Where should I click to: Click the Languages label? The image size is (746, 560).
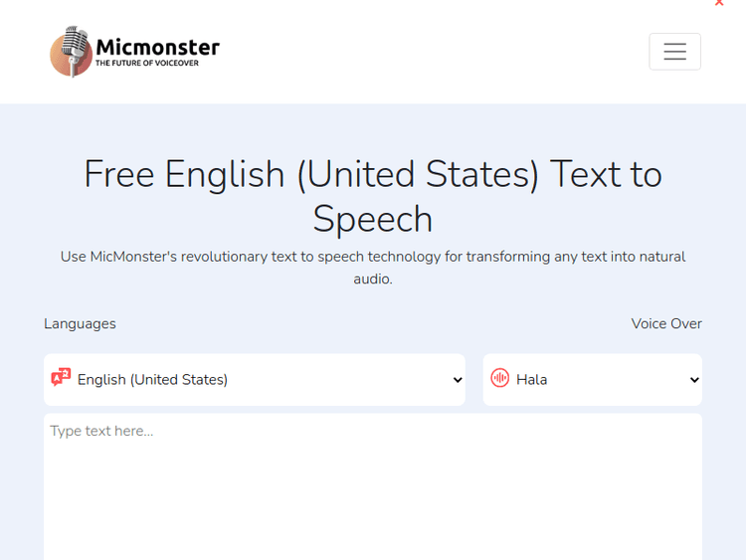click(x=80, y=323)
